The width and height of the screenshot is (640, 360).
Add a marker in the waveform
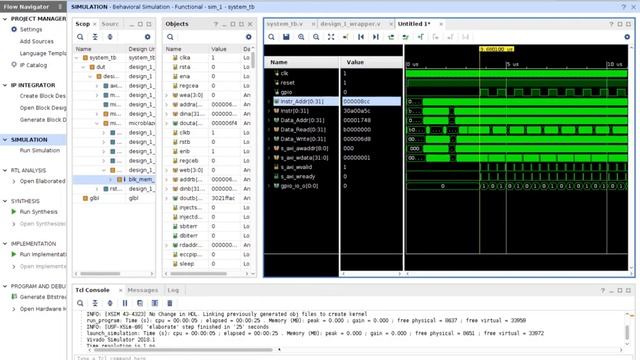(x=420, y=37)
